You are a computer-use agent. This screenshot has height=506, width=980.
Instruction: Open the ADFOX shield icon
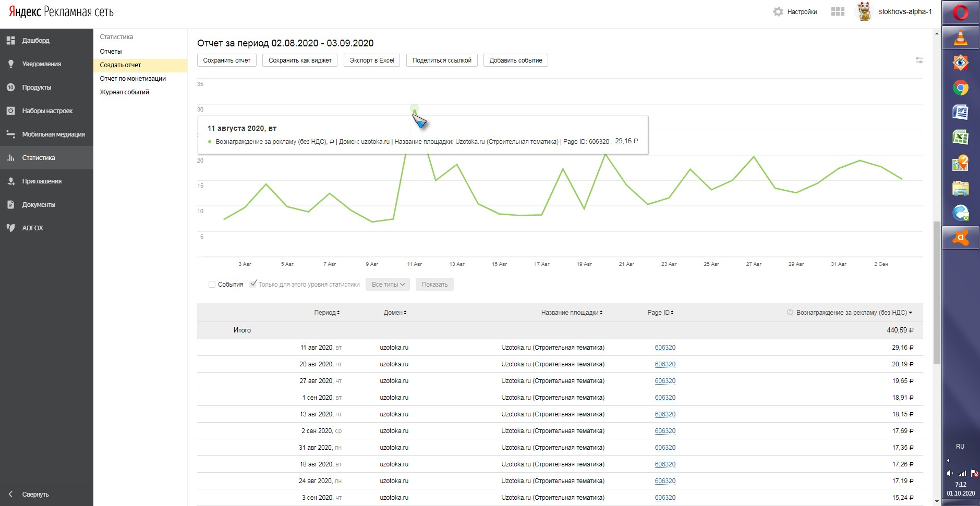10,228
